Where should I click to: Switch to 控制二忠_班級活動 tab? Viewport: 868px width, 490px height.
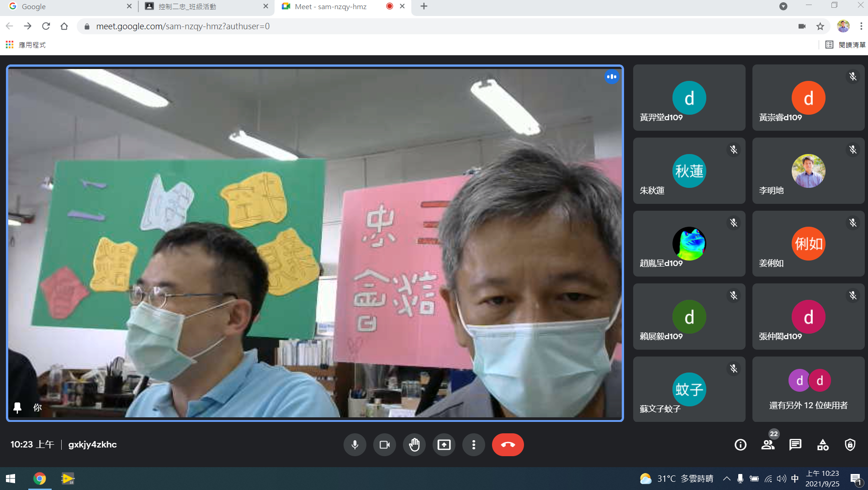tap(206, 6)
